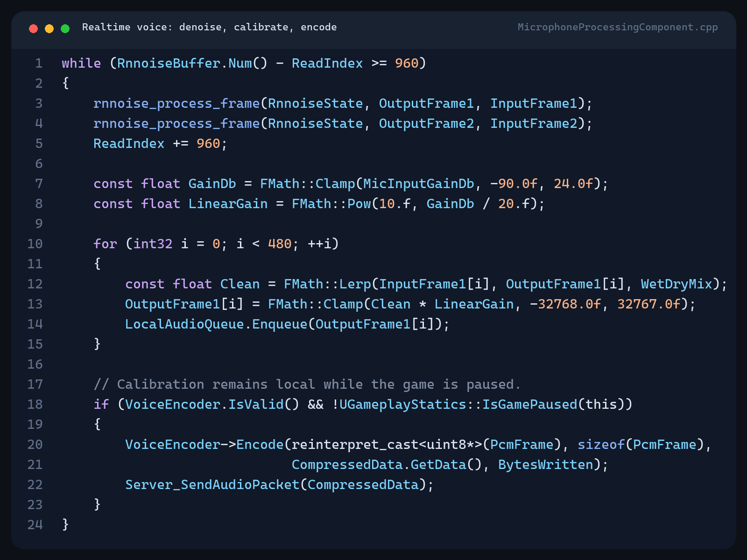Viewport: 747px width, 560px height.
Task: Click the green maximize dot
Action: coord(65,28)
